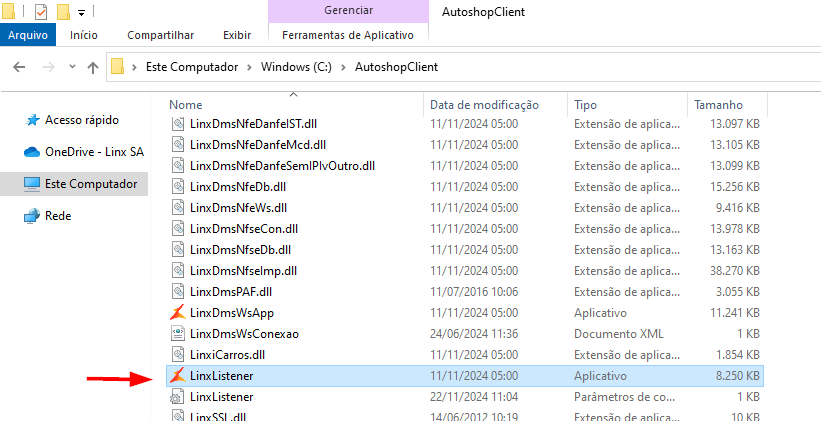Open the Compartilhar ribbon tab
Image resolution: width=821 pixels, height=421 pixels.
[x=161, y=35]
